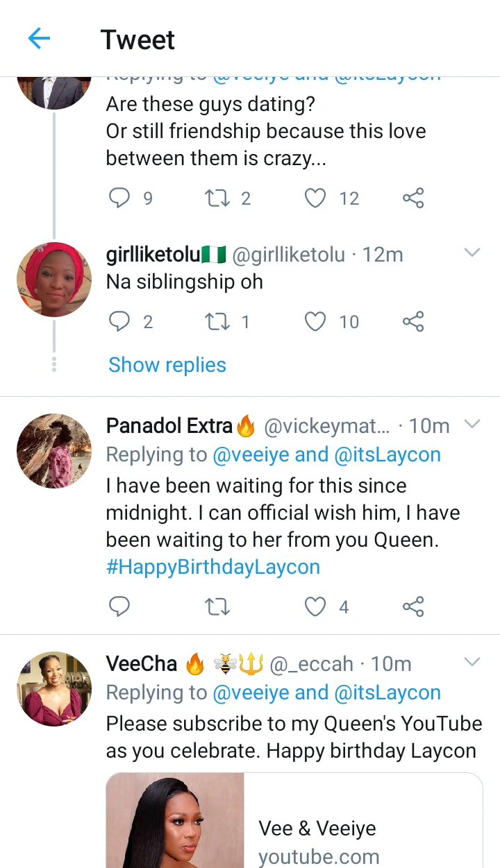
Task: Open the #HappyBirthdayLaycon hashtag
Action: 213,567
